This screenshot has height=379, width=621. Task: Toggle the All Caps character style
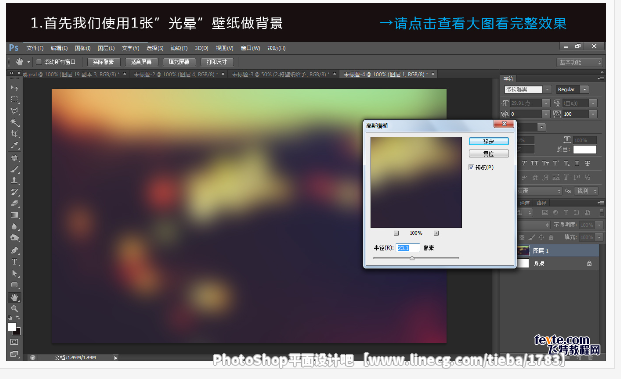[x=535, y=163]
